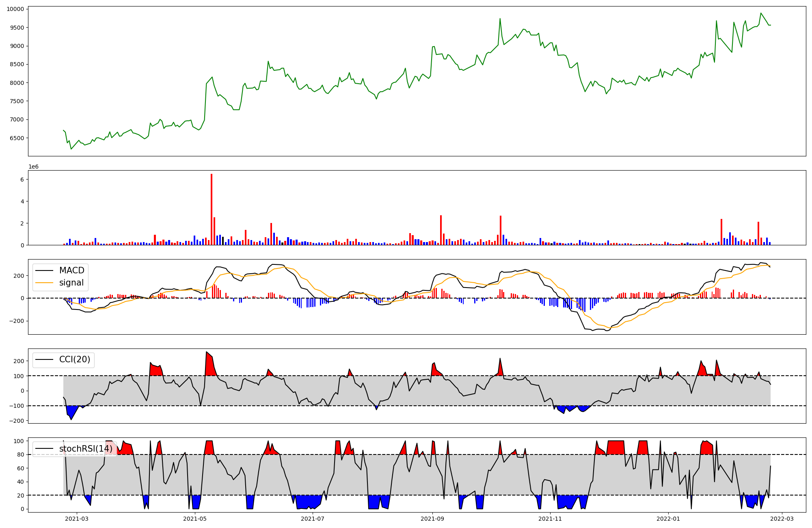The width and height of the screenshot is (812, 528).
Task: Click the 7500 price axis tick label
Action: tap(17, 101)
